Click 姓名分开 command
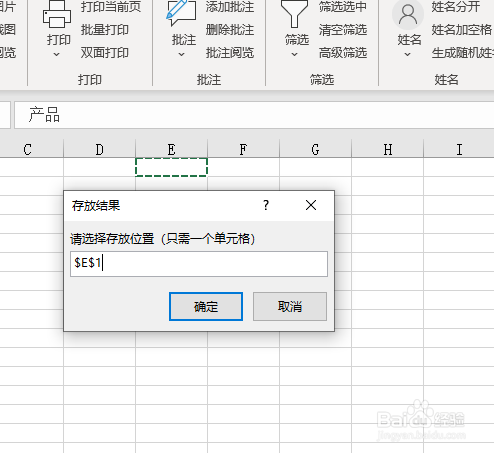494x453 pixels. [456, 7]
